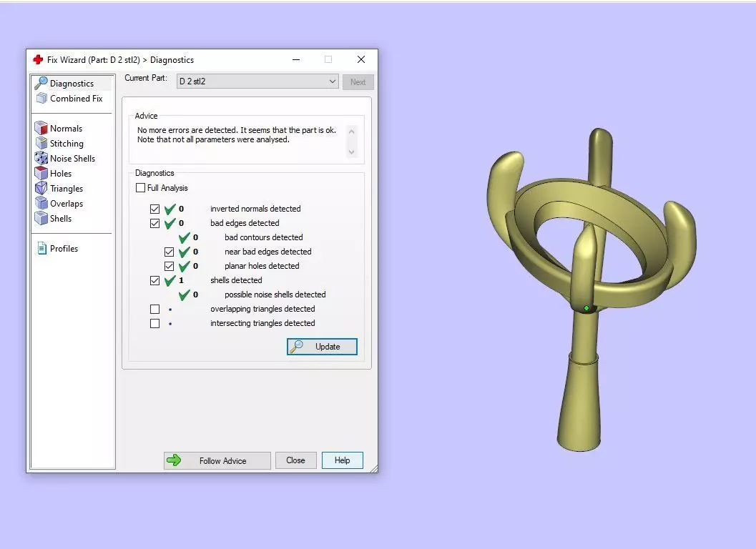The height and width of the screenshot is (549, 756).
Task: Click the Help button
Action: point(343,460)
